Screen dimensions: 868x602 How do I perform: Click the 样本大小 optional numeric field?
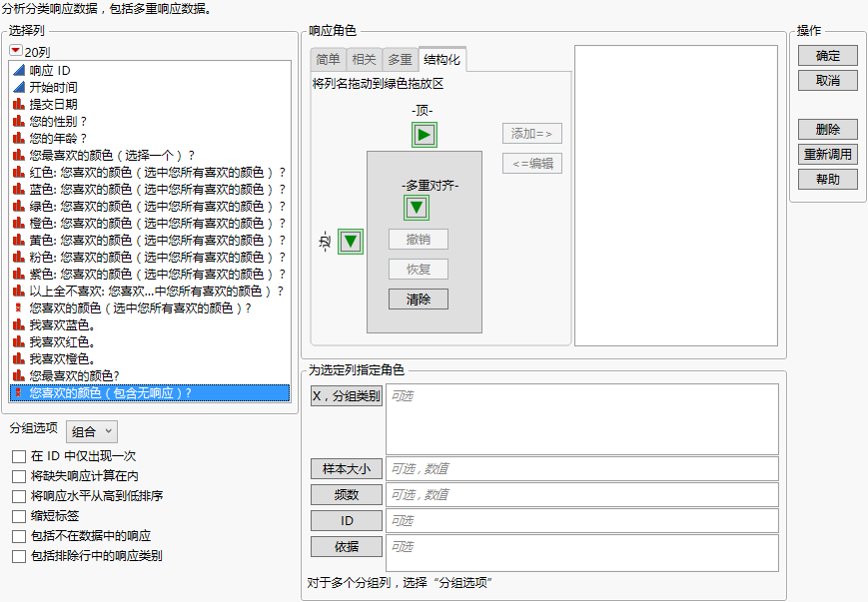(581, 468)
